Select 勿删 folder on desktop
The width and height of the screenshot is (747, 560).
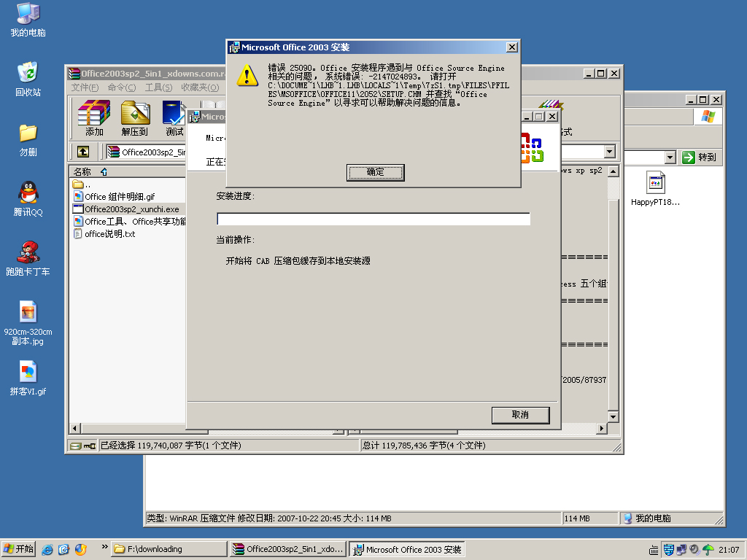(x=28, y=141)
